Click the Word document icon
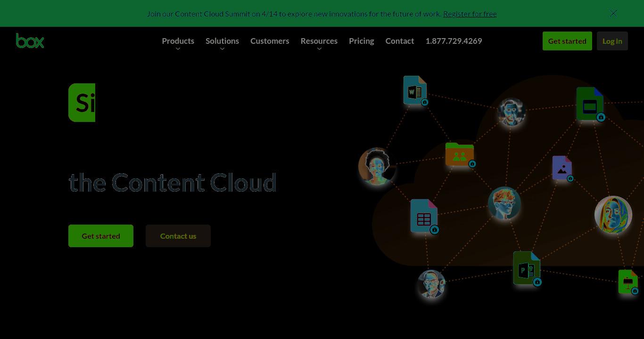 pyautogui.click(x=415, y=90)
